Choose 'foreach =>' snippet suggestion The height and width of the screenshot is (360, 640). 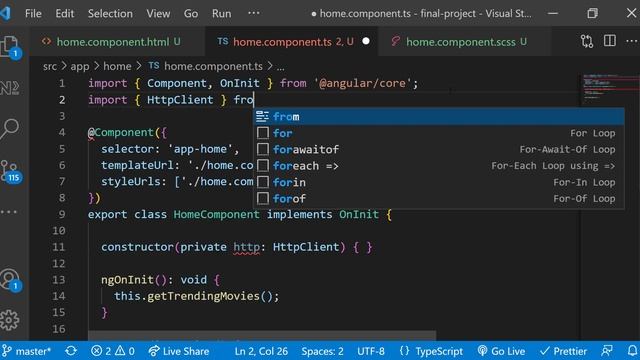pyautogui.click(x=439, y=166)
